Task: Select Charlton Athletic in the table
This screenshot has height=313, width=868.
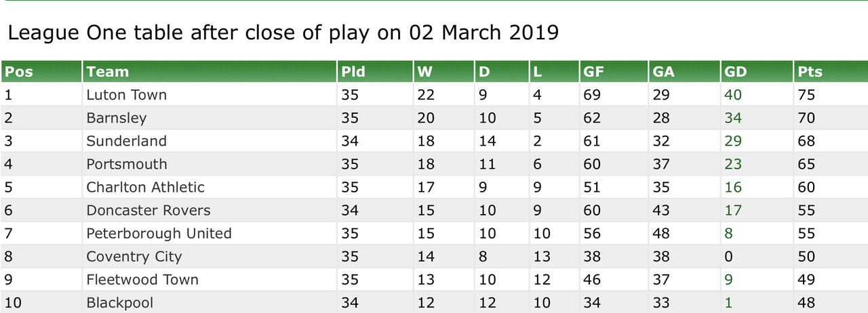Action: pos(145,187)
